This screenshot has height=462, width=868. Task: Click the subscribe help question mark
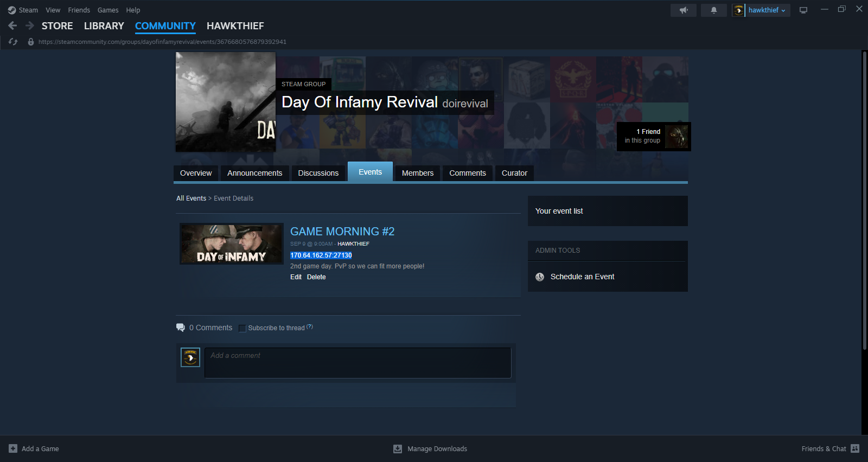click(310, 326)
